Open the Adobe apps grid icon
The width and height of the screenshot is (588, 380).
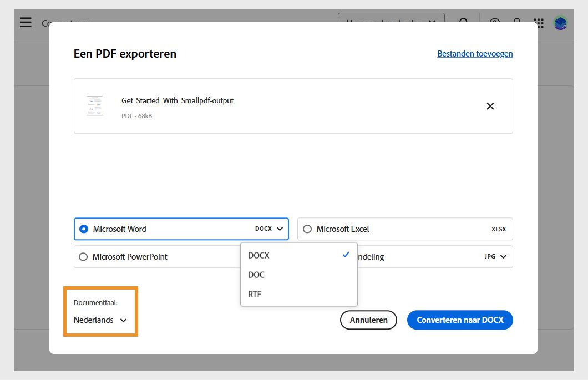click(x=538, y=23)
